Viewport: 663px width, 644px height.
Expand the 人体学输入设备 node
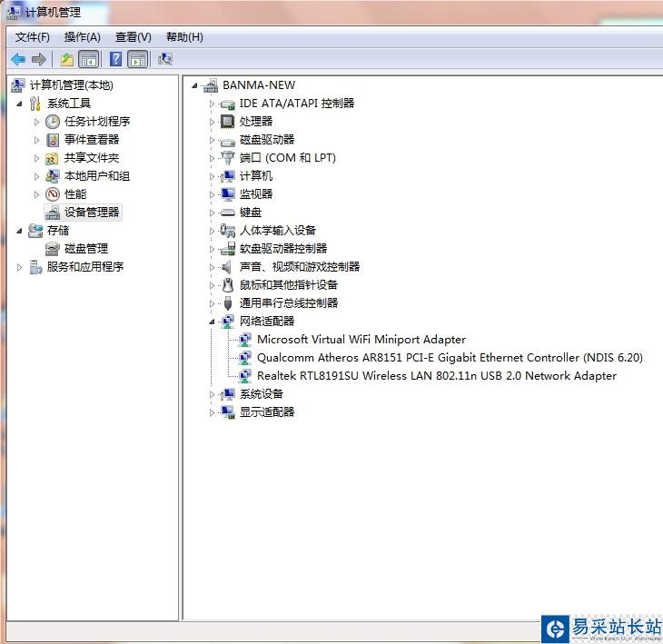point(212,231)
